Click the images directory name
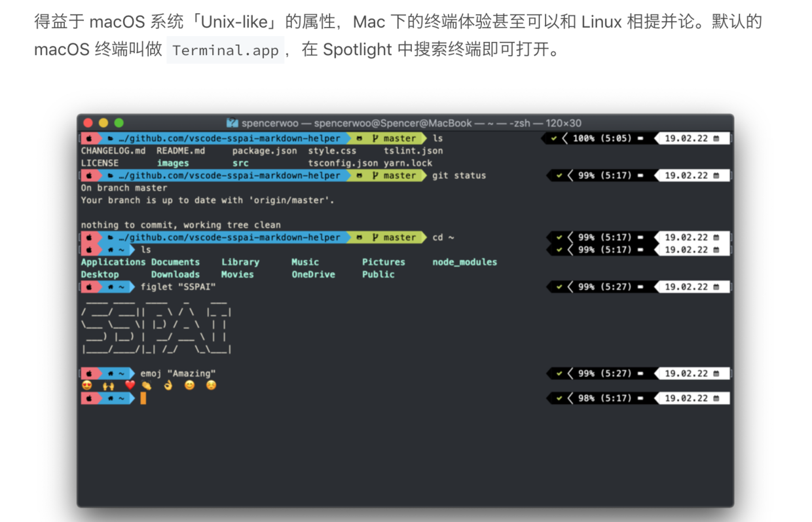 (173, 163)
